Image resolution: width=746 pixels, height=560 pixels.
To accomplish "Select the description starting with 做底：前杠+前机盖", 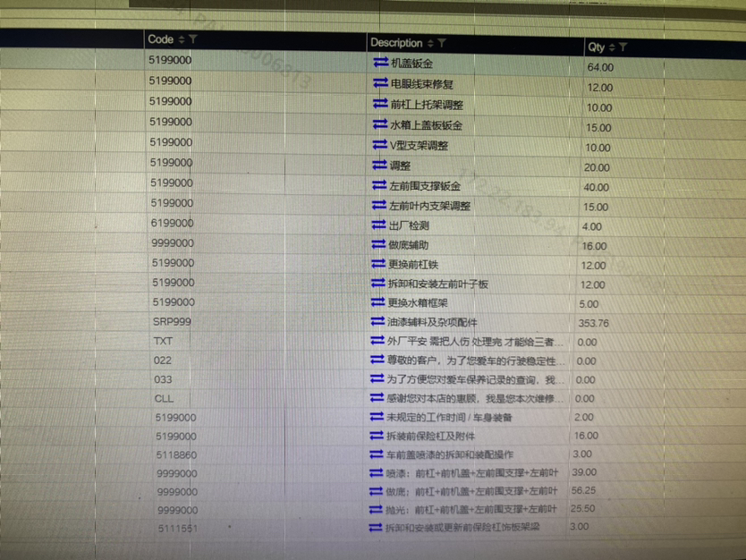I will (471, 491).
